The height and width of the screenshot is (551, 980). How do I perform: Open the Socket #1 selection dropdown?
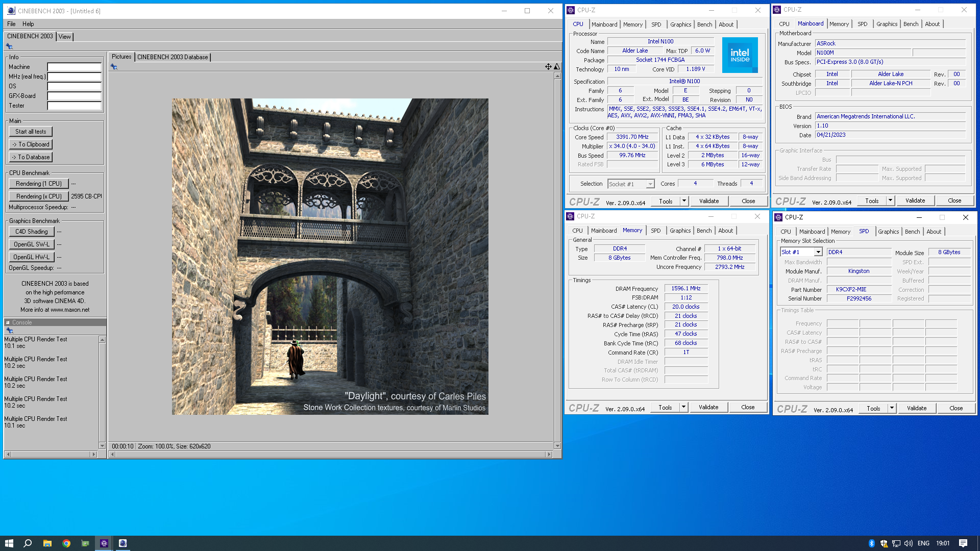point(650,184)
